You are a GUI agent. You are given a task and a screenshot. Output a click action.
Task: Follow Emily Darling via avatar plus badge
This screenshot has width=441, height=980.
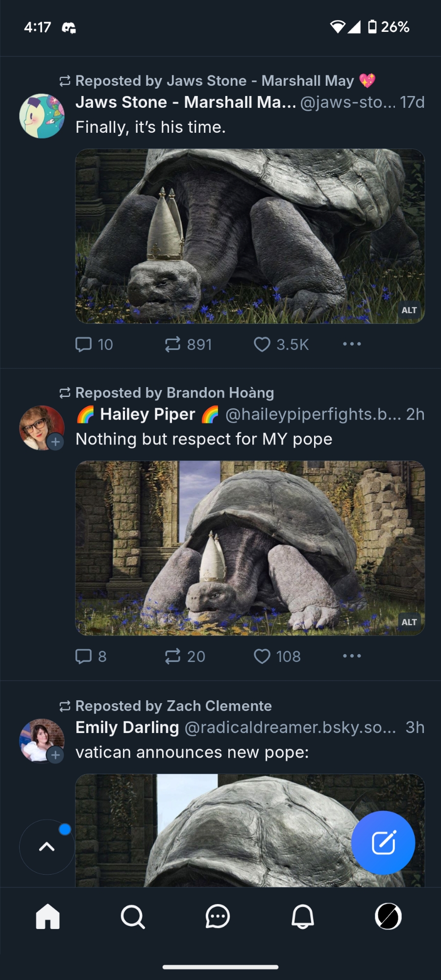click(56, 755)
